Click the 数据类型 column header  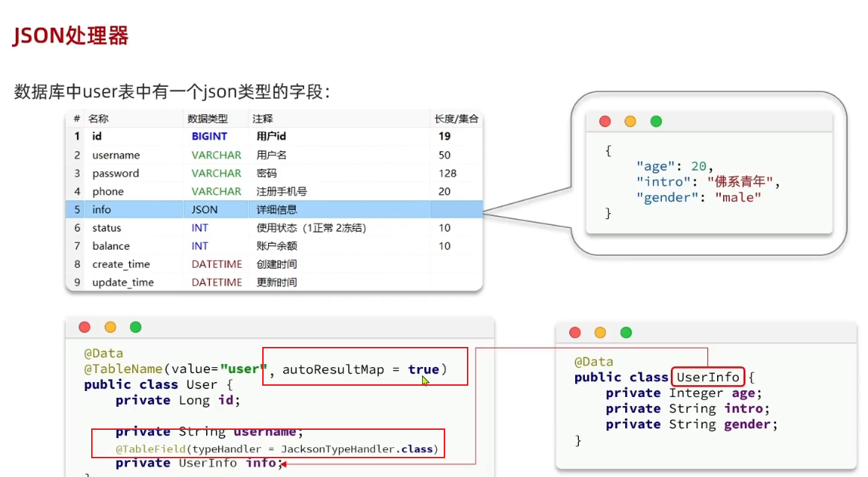tap(207, 119)
